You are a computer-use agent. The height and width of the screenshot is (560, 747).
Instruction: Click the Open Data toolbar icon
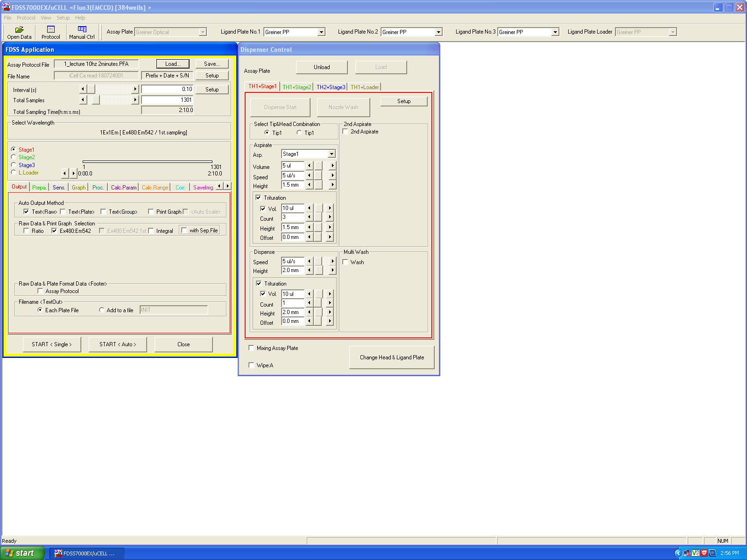[19, 32]
